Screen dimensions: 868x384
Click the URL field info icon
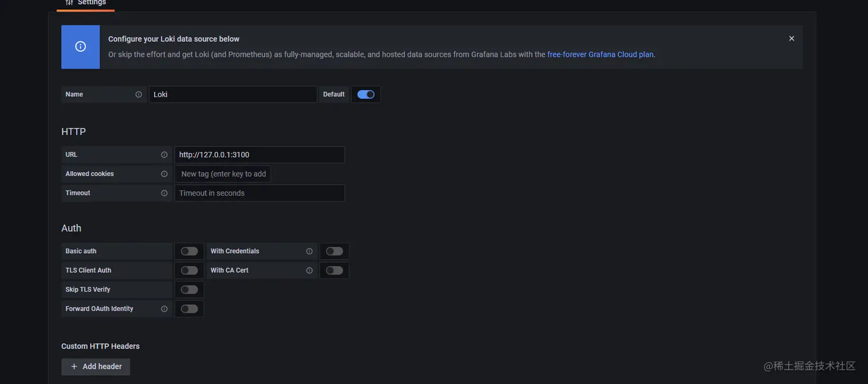click(x=164, y=155)
